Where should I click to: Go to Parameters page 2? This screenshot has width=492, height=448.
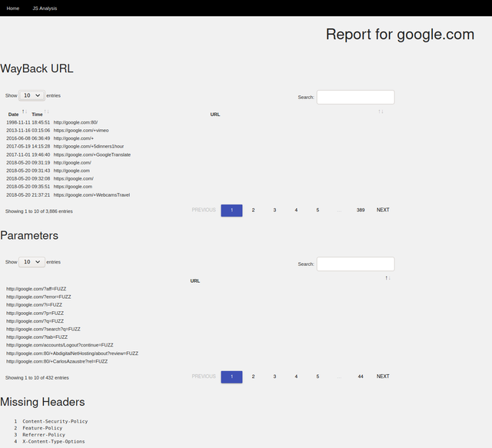[253, 377]
